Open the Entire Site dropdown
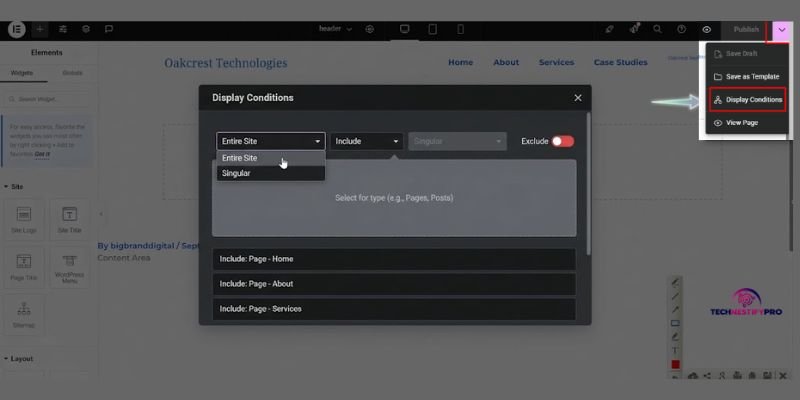Viewport: 800px width, 400px height. click(271, 141)
